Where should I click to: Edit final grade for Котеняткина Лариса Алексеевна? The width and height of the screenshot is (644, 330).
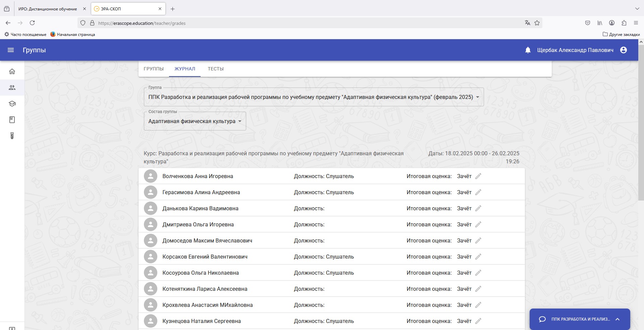(478, 289)
